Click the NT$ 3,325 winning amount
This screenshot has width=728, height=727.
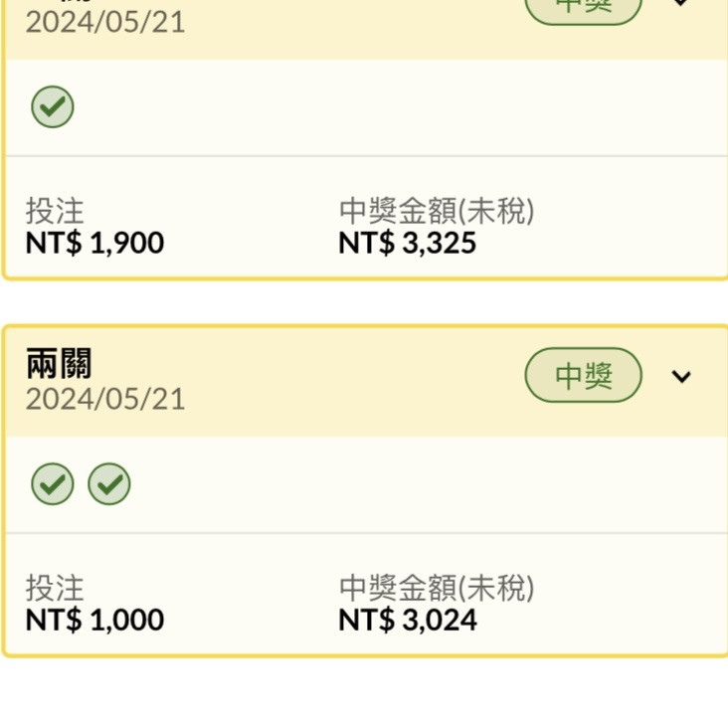click(x=408, y=243)
